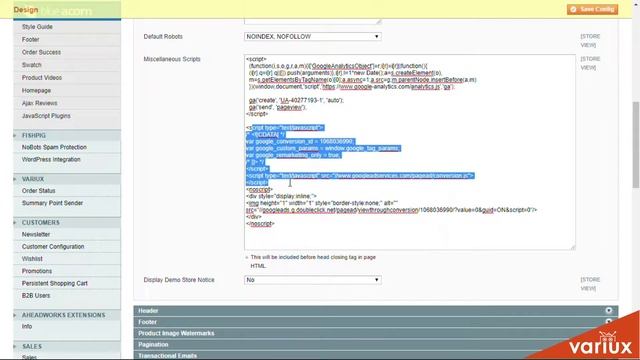Click the Default Robots label
Image resolution: width=640 pixels, height=360 pixels.
(x=163, y=37)
